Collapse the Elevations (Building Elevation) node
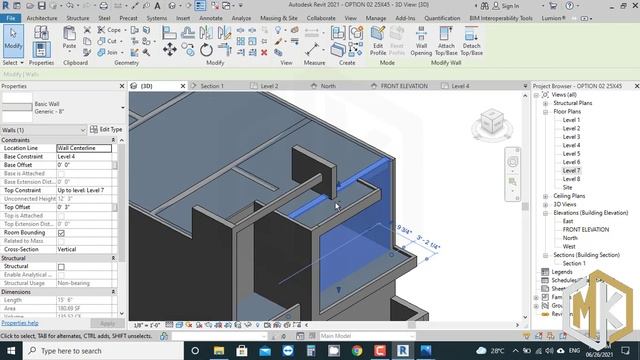Viewport: 640px width, 360px height. 545,213
